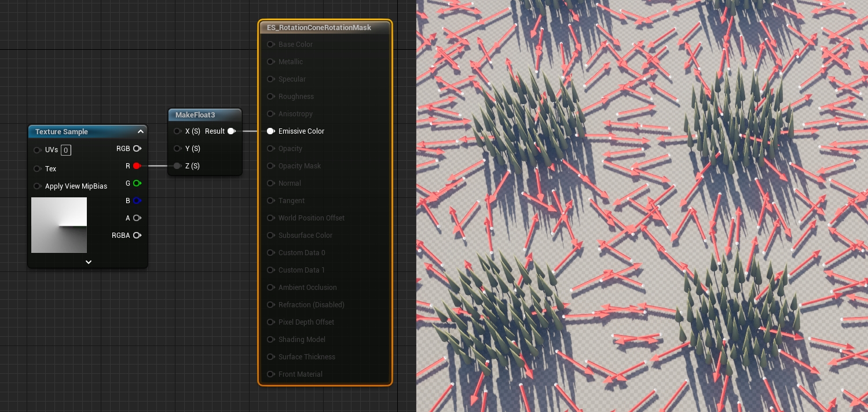Click the Apply View MipBias input pin

point(37,186)
